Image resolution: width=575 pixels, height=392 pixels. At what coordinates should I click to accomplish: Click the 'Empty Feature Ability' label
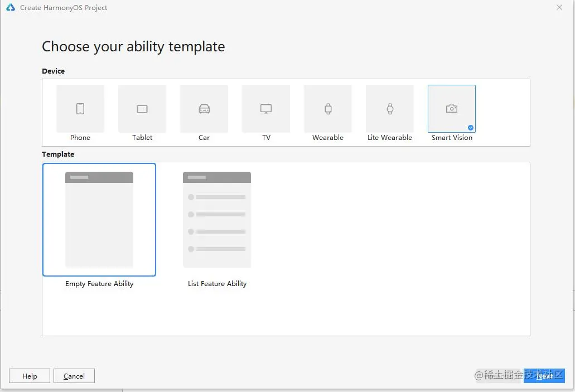point(99,284)
